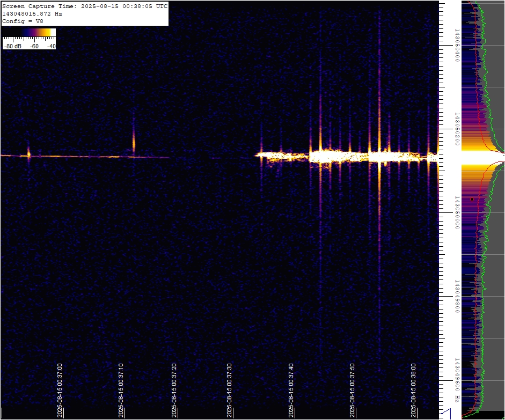Click the 00:37:30 time axis label
Screen dimensions: 505x420
[230, 390]
